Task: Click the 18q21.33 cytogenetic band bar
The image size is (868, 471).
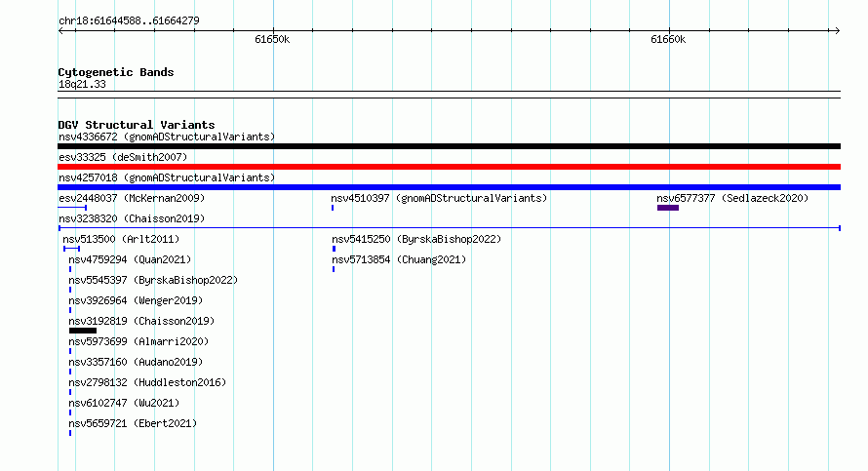Action: pyautogui.click(x=449, y=95)
